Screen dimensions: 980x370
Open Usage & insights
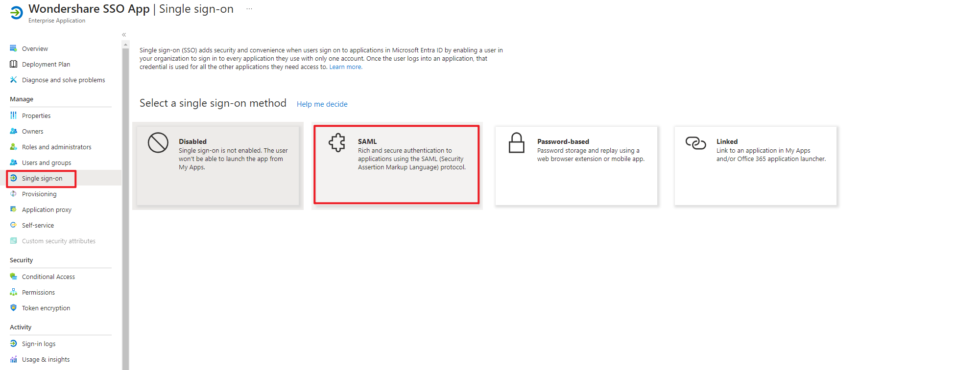coord(46,359)
